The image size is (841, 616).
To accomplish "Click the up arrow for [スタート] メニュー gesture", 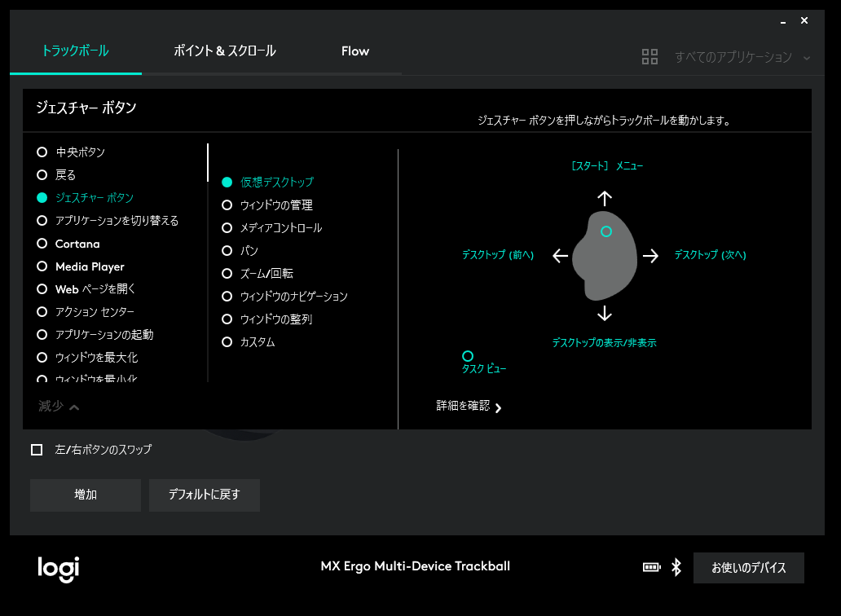I will (605, 198).
